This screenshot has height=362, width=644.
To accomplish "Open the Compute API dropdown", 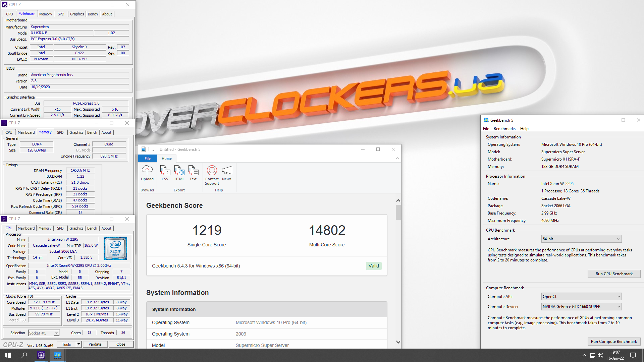I will (x=581, y=297).
